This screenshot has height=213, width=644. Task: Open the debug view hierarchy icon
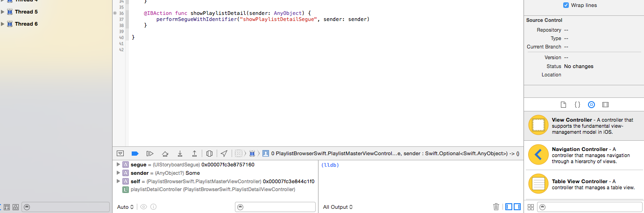pyautogui.click(x=209, y=153)
